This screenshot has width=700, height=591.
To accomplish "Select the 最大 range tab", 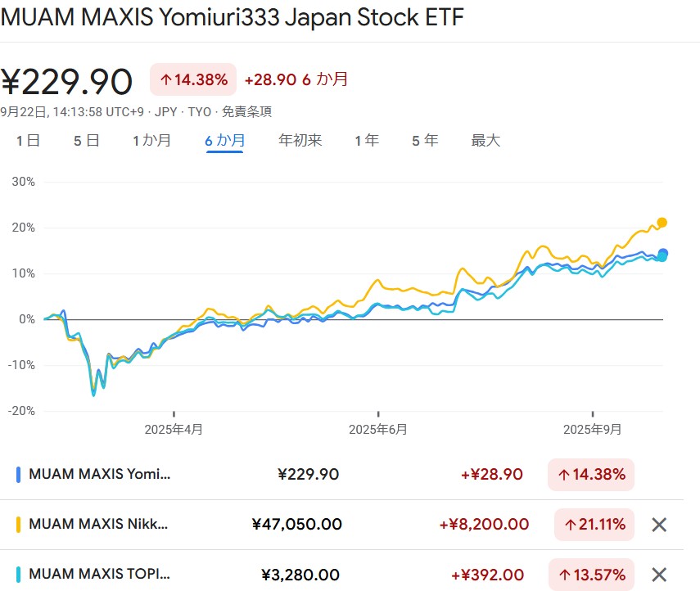I will pos(485,141).
